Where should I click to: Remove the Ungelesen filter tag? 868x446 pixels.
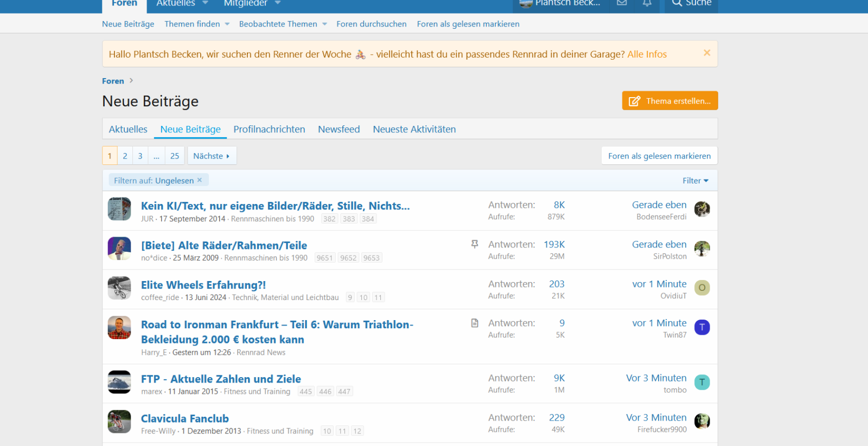(x=200, y=180)
